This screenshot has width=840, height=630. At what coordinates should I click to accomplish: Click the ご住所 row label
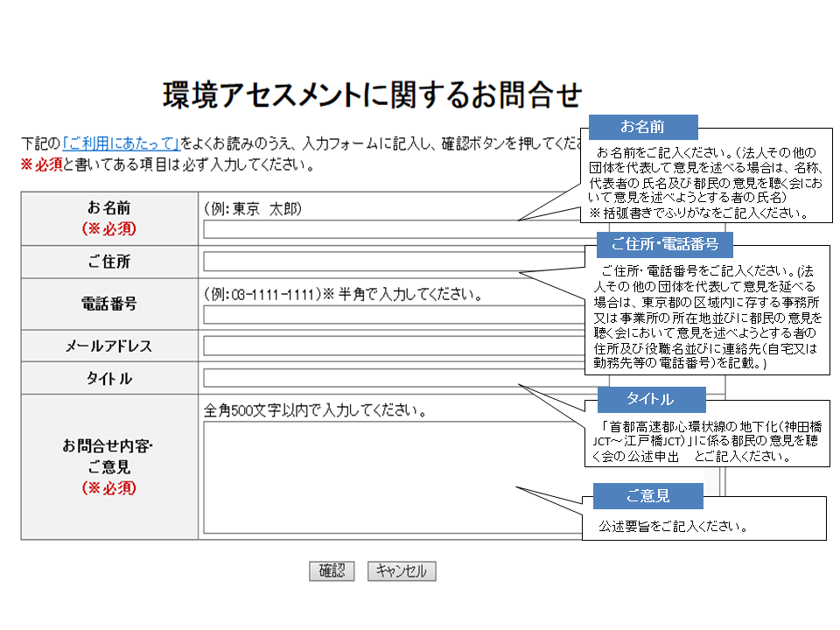click(x=109, y=262)
